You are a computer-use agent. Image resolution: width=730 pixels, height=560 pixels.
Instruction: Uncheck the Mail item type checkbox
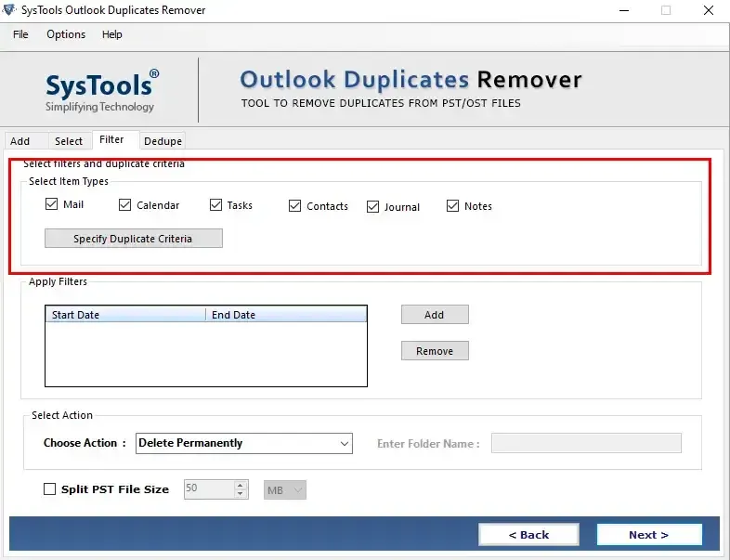51,204
